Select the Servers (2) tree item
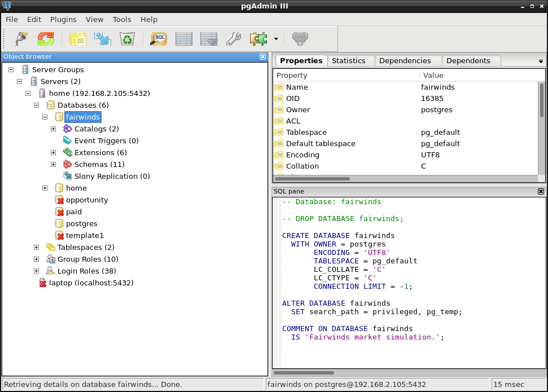This screenshot has height=392, width=548. click(60, 82)
